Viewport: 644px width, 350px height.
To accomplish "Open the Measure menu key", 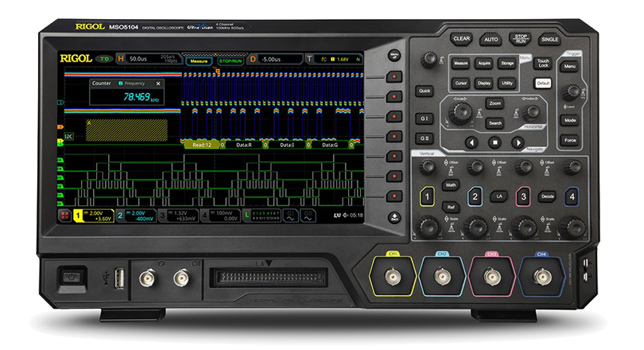I will [461, 64].
